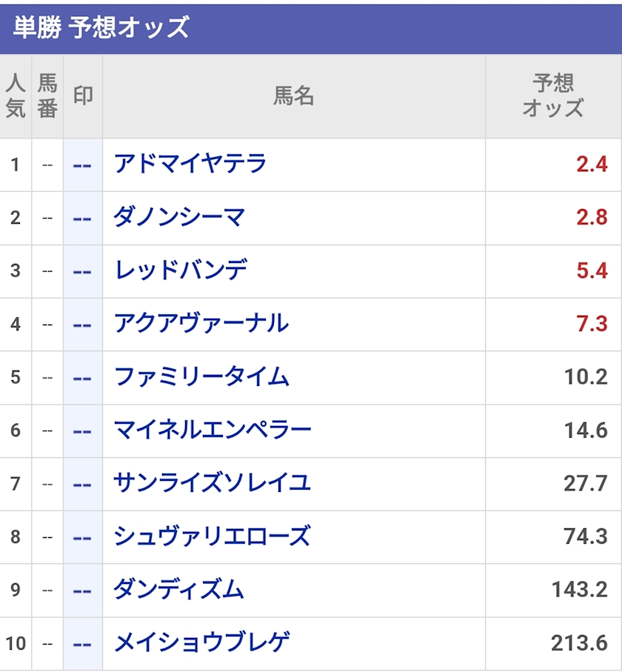
Task: Click the 印 column header
Action: [x=83, y=96]
